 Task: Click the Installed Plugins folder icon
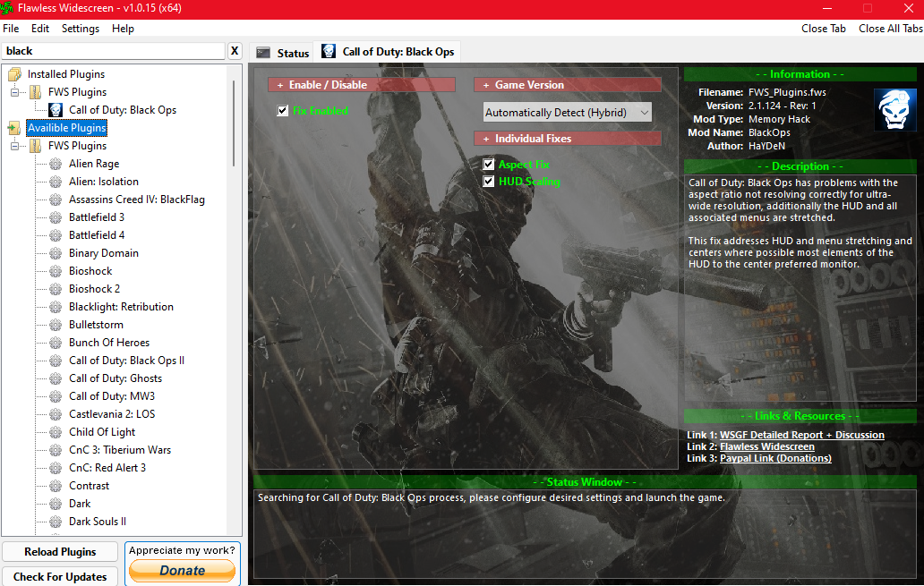(x=14, y=74)
